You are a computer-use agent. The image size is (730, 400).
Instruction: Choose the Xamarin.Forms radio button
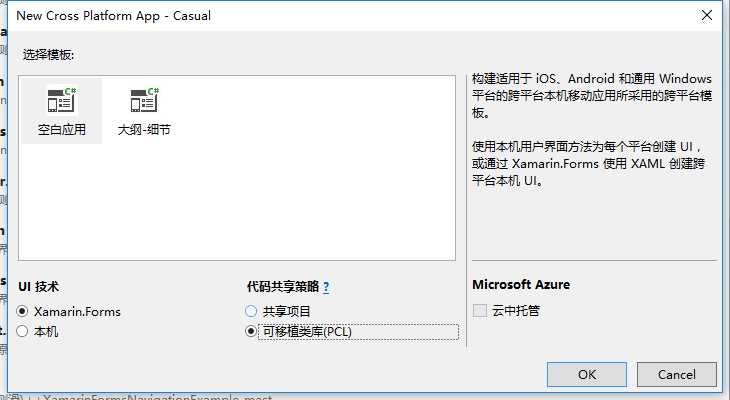click(x=23, y=311)
